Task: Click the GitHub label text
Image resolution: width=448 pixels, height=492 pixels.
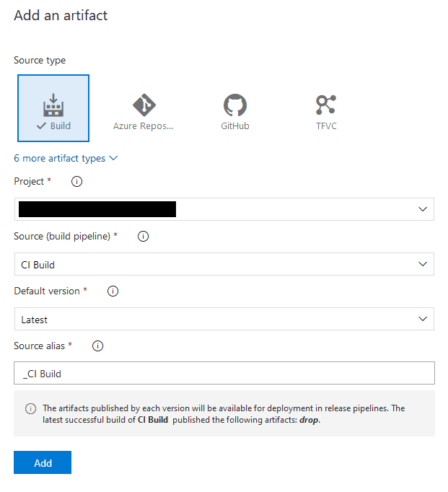Action: (235, 126)
